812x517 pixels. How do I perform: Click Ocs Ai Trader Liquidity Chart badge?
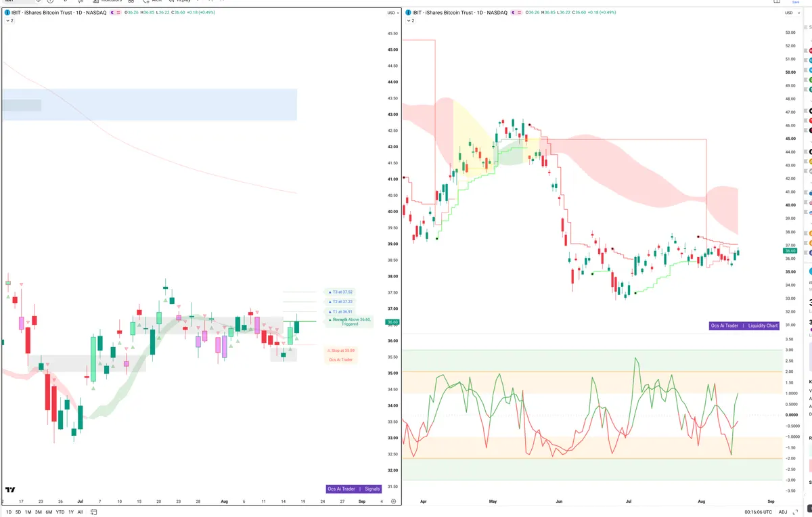744,325
